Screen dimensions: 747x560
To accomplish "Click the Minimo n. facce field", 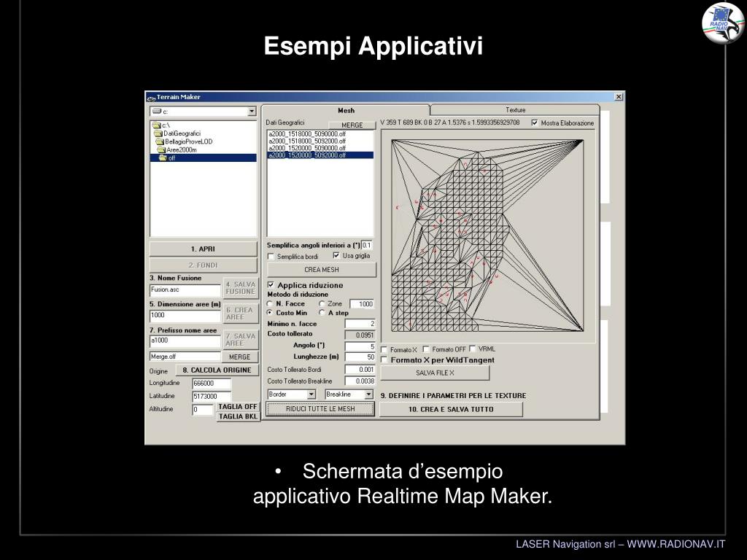I will [360, 324].
